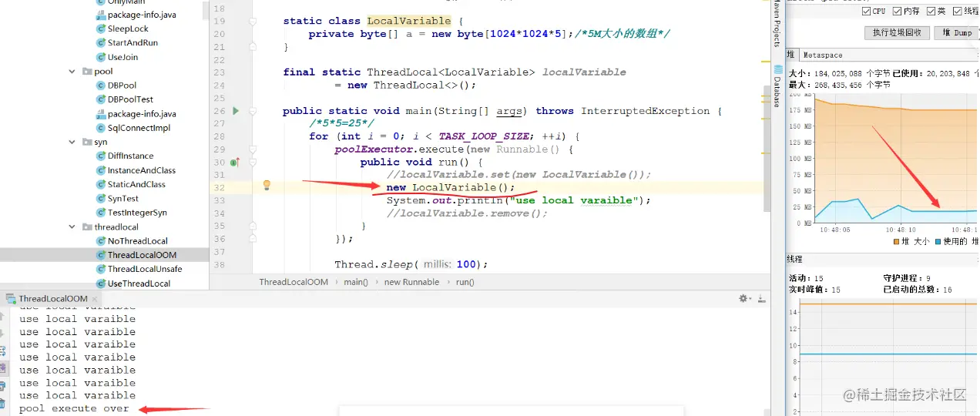The image size is (980, 416).
Task: Click the SqlConnectImpl class icon
Action: (101, 129)
